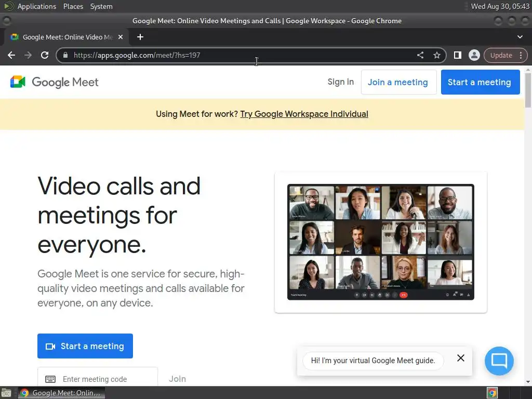Click the URL in the address bar
Image resolution: width=532 pixels, height=399 pixels.
[137, 55]
